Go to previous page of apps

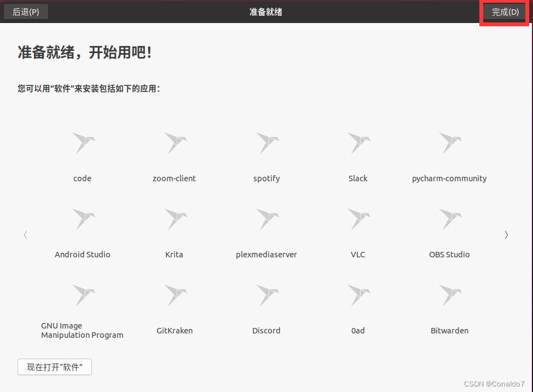(26, 234)
